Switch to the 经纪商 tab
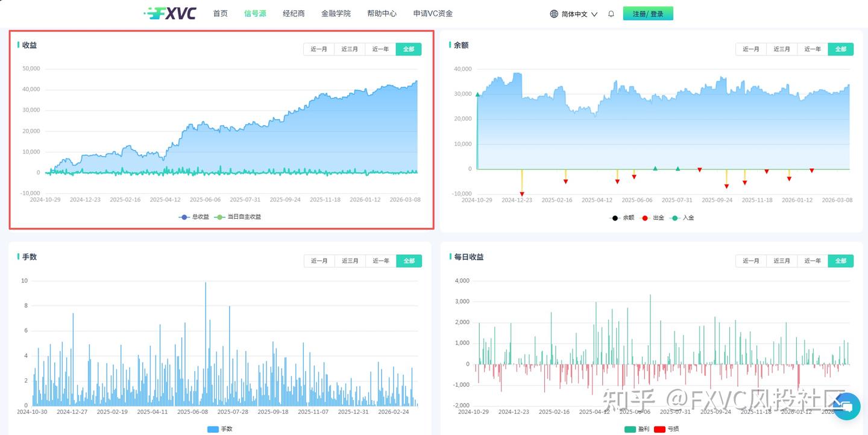Image resolution: width=868 pixels, height=435 pixels. pos(294,13)
